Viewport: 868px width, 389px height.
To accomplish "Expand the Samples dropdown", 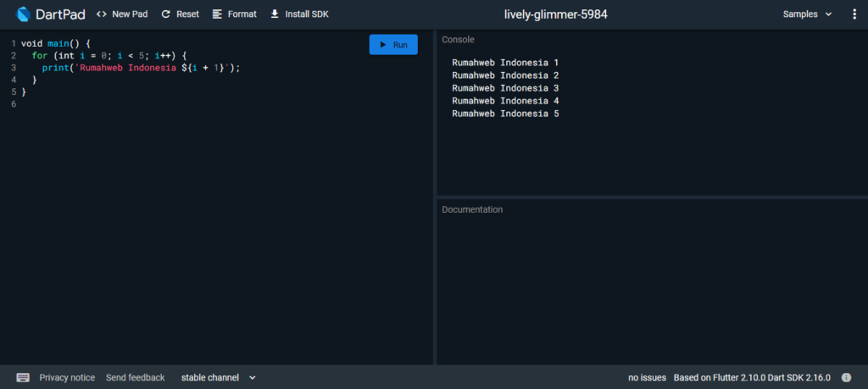I will click(x=800, y=14).
